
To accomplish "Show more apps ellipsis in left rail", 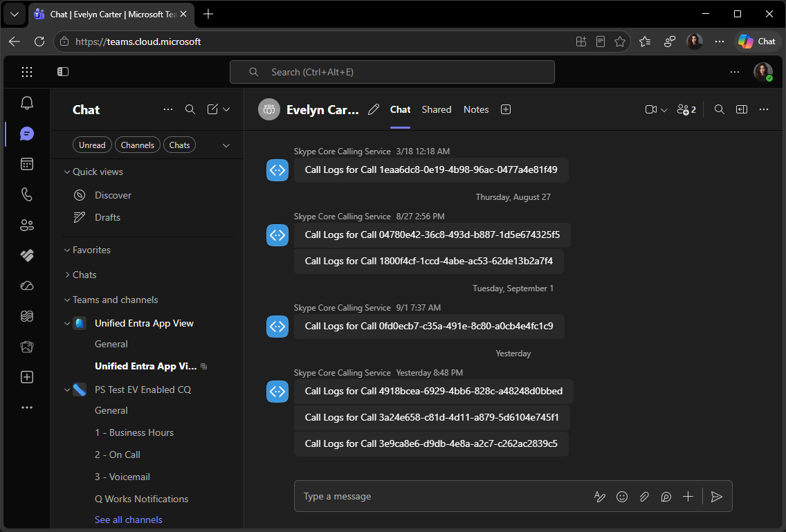I will pyautogui.click(x=27, y=407).
